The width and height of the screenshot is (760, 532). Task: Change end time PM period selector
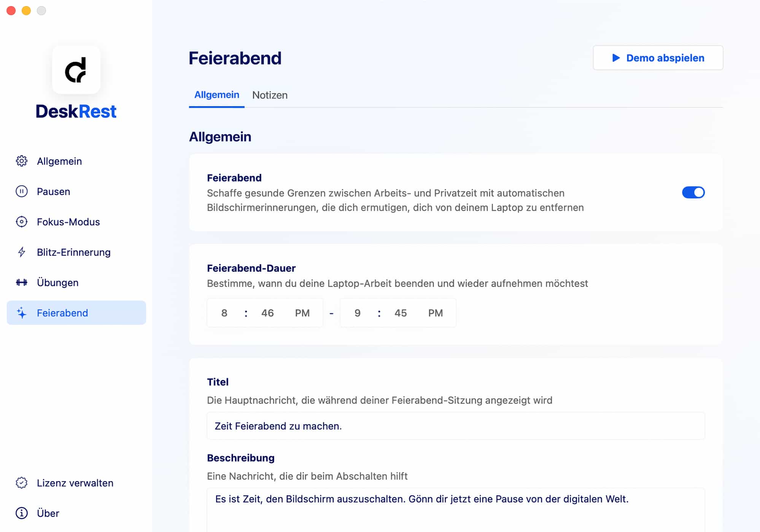click(436, 313)
